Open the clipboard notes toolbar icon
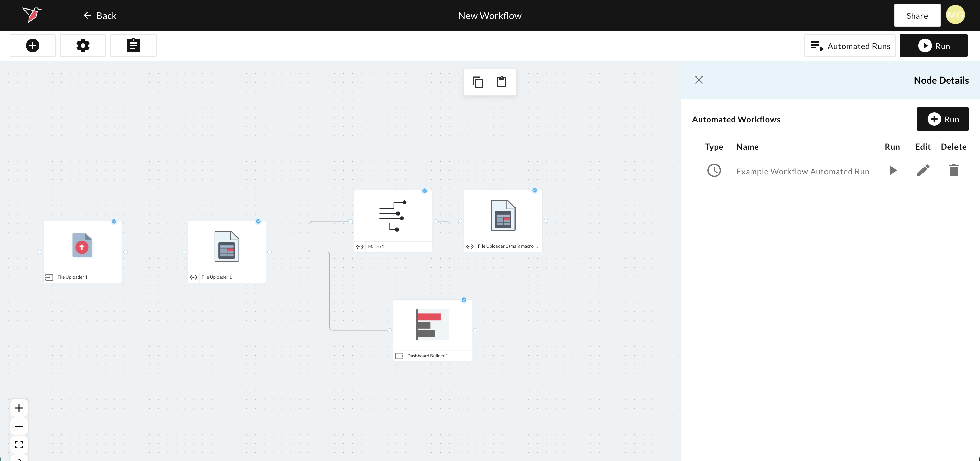Image resolution: width=980 pixels, height=461 pixels. coord(133,46)
